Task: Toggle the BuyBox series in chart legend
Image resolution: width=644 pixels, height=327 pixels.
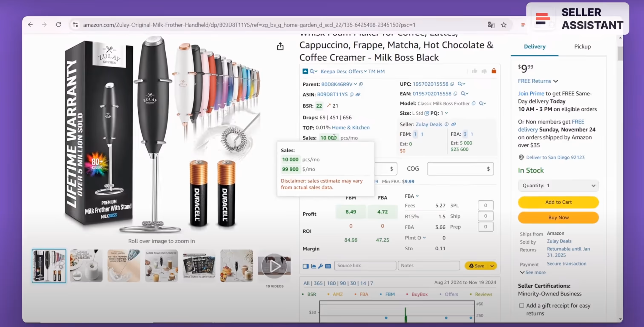Action: 419,294
